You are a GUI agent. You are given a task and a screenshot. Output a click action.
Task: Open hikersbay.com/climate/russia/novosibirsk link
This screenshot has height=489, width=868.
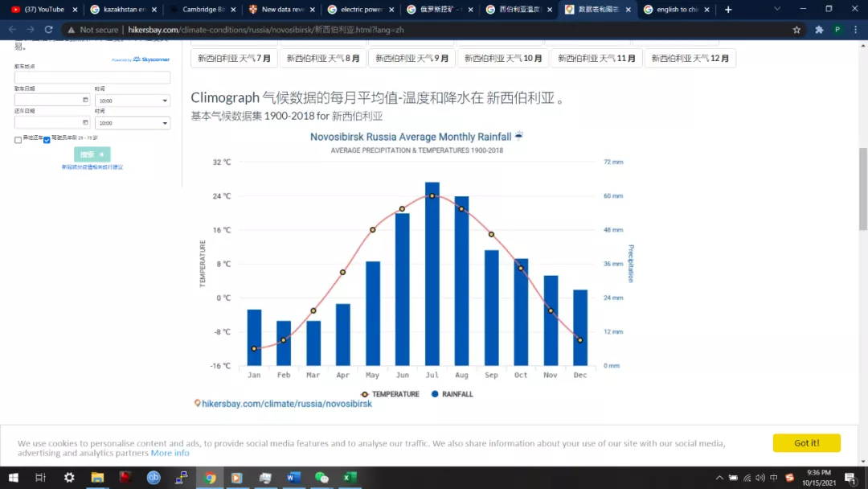coord(287,404)
